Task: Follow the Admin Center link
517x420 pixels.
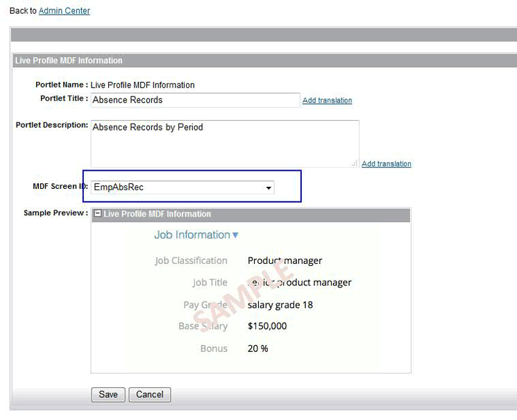Action: [x=64, y=10]
